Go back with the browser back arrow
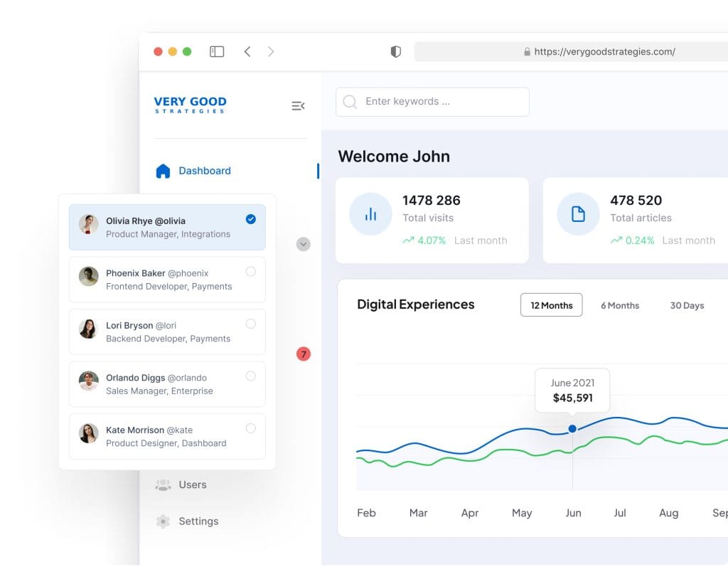Image resolution: width=728 pixels, height=567 pixels. 247,51
